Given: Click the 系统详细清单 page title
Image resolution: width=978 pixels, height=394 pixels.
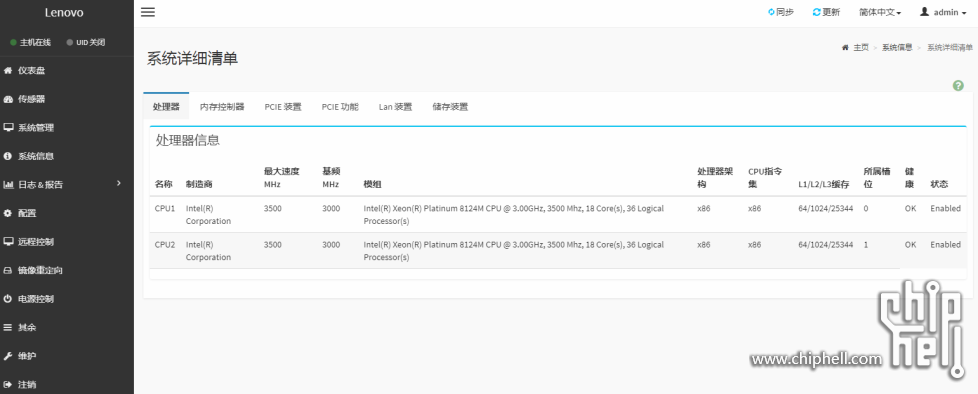Looking at the screenshot, I should [x=192, y=59].
